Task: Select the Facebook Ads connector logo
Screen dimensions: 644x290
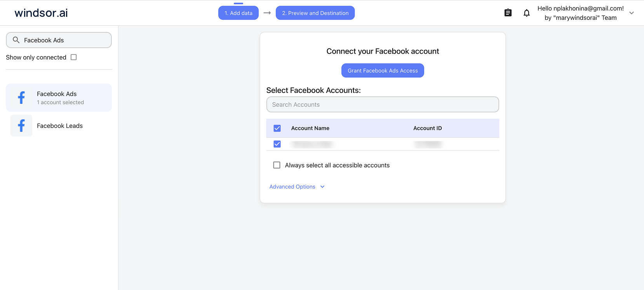Action: click(x=21, y=98)
